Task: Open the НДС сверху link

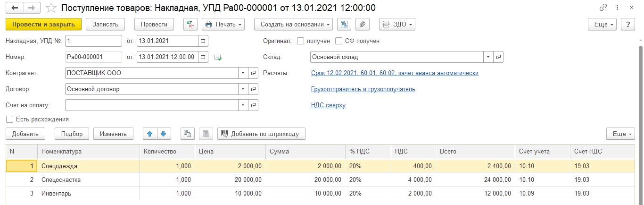Action: pyautogui.click(x=328, y=105)
